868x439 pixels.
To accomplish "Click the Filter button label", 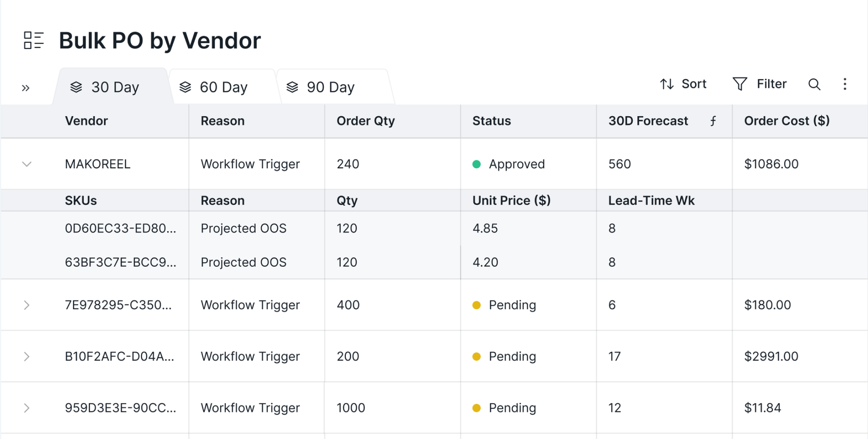I will pyautogui.click(x=771, y=84).
